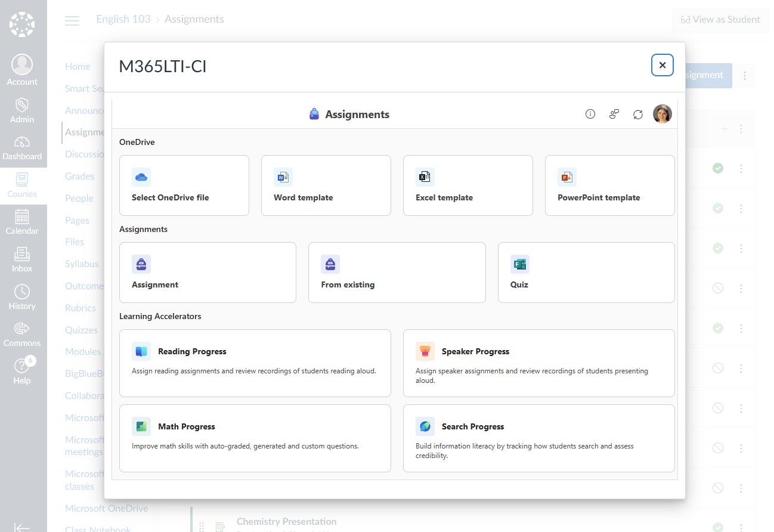Open Quizzes in course navigation
Image resolution: width=774 pixels, height=532 pixels.
click(x=82, y=330)
